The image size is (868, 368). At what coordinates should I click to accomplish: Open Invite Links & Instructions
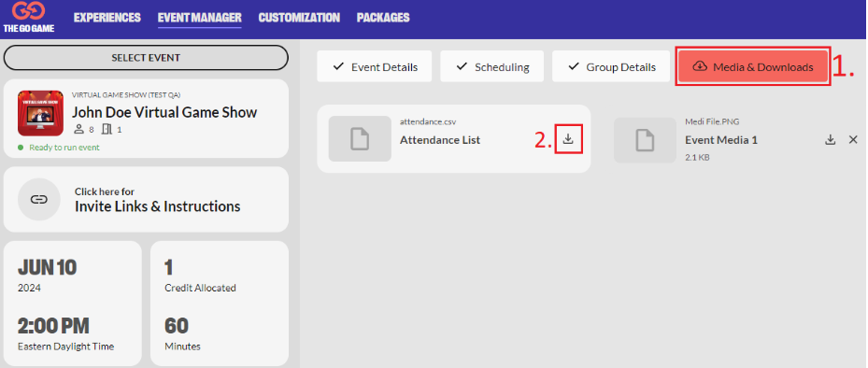(x=146, y=199)
